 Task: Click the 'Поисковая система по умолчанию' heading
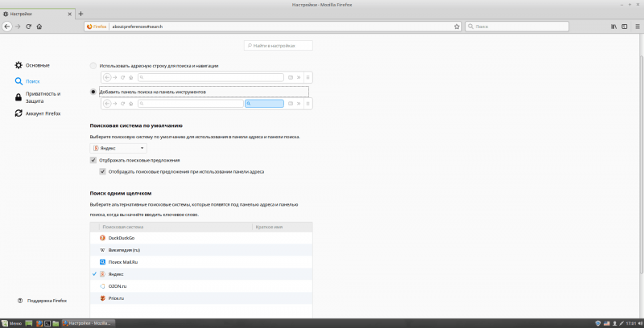(136, 125)
